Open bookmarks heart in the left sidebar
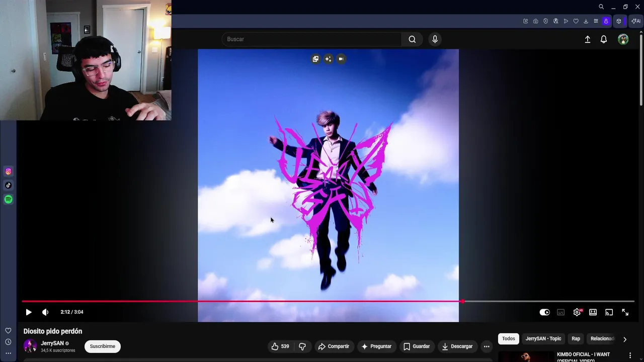This screenshot has width=644, height=362. coord(8,330)
